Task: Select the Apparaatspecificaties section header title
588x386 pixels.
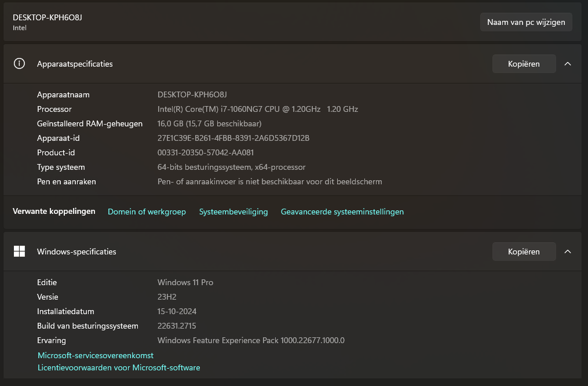Action: [x=75, y=64]
